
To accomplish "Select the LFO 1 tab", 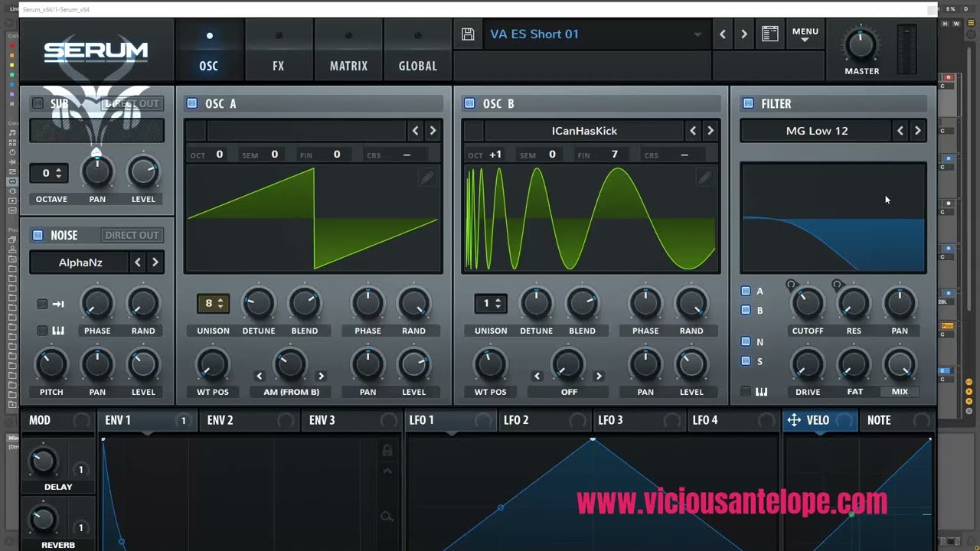I will click(450, 420).
